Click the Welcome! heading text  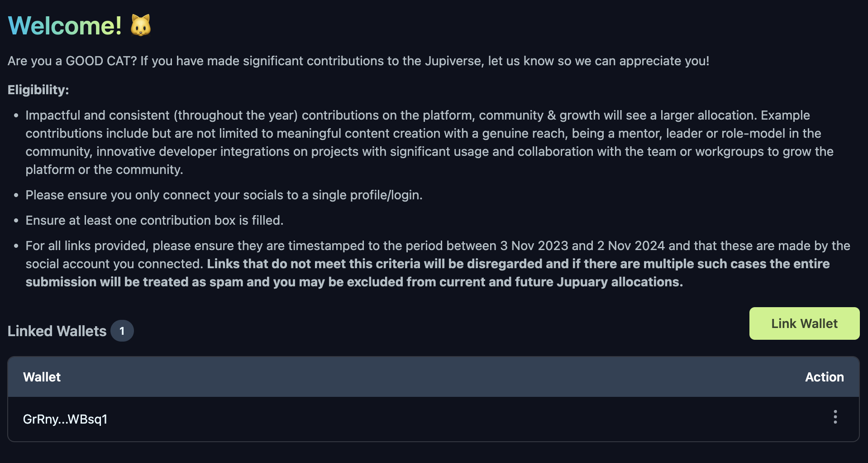point(65,25)
